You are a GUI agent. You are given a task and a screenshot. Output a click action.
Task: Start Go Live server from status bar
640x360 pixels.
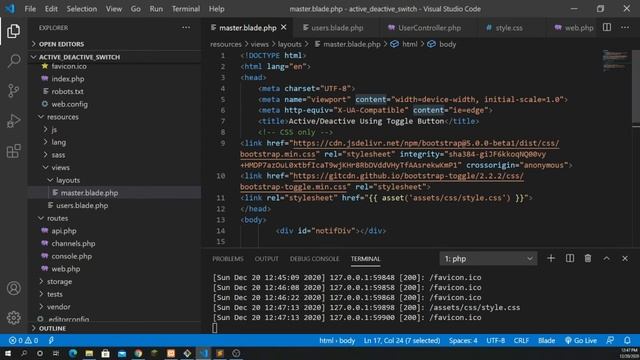point(580,340)
